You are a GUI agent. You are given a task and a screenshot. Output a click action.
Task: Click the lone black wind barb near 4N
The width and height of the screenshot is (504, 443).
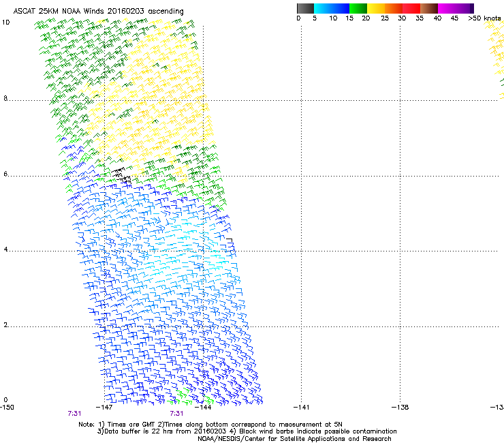click(x=229, y=241)
